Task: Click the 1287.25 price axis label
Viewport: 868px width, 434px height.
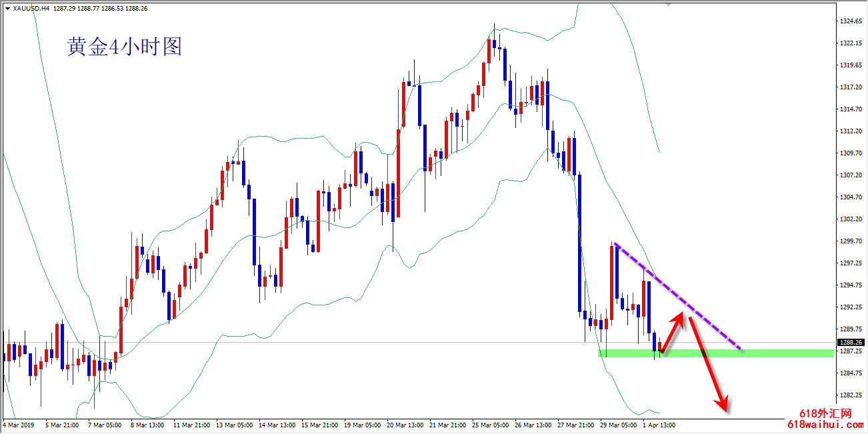Action: [850, 351]
